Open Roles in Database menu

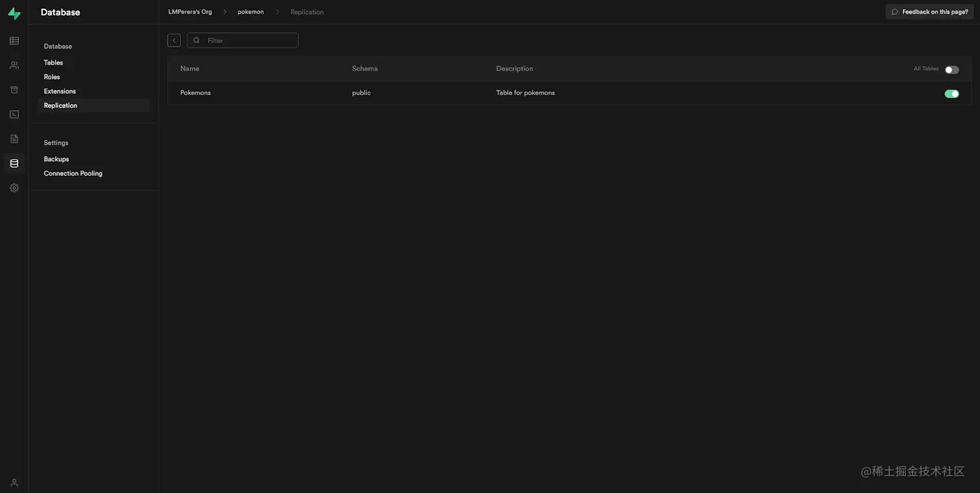(52, 77)
